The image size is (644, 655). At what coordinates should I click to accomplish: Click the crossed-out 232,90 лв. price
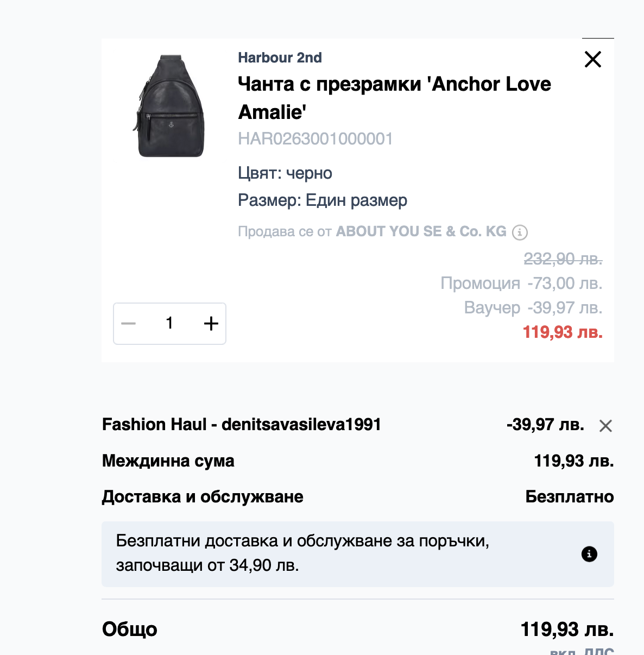[563, 259]
